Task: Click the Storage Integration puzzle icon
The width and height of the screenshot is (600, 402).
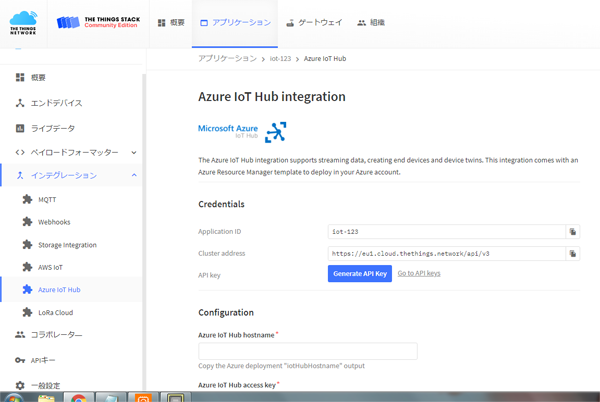Action: pos(27,245)
